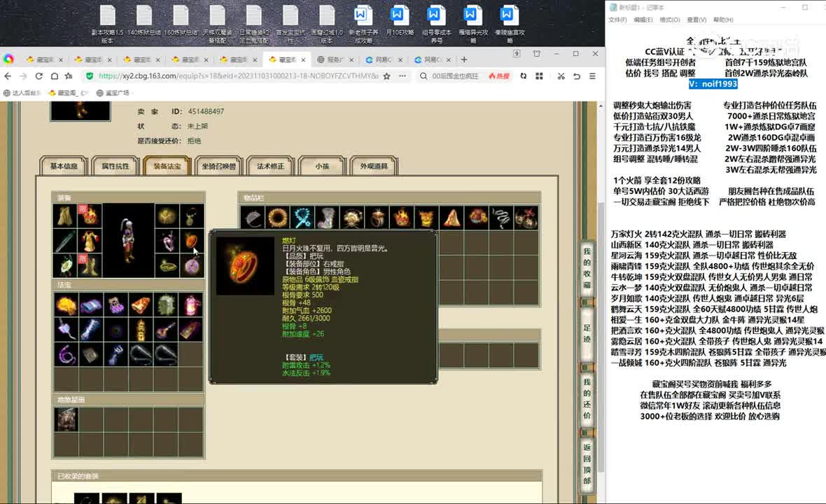Open Notepad 文件(F) menu

click(617, 20)
